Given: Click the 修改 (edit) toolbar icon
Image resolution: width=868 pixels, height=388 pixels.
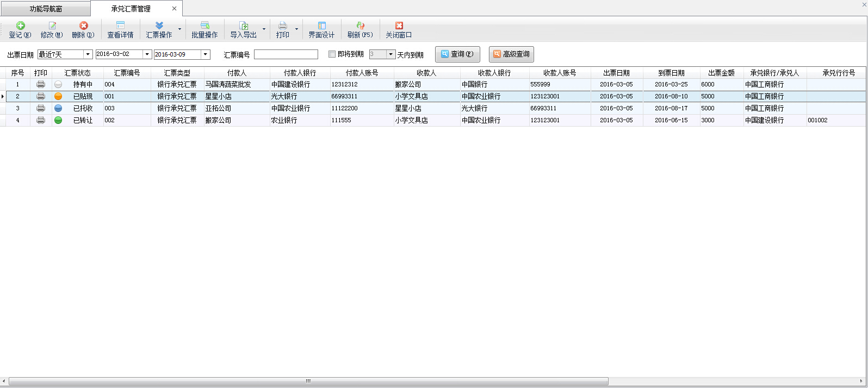Looking at the screenshot, I should point(52,26).
